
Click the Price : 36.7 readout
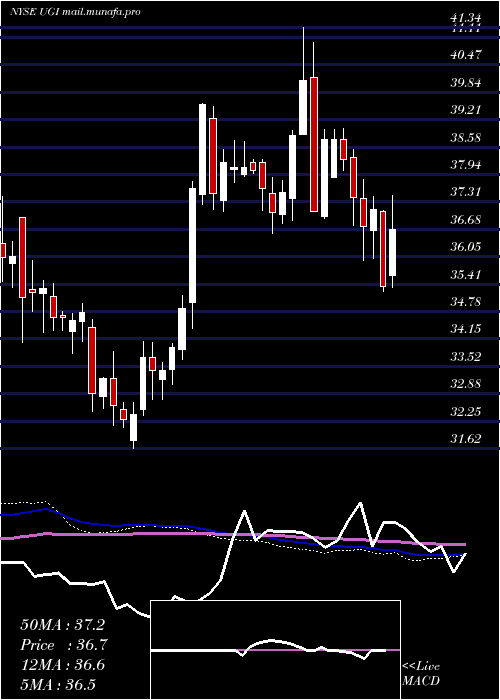64,645
